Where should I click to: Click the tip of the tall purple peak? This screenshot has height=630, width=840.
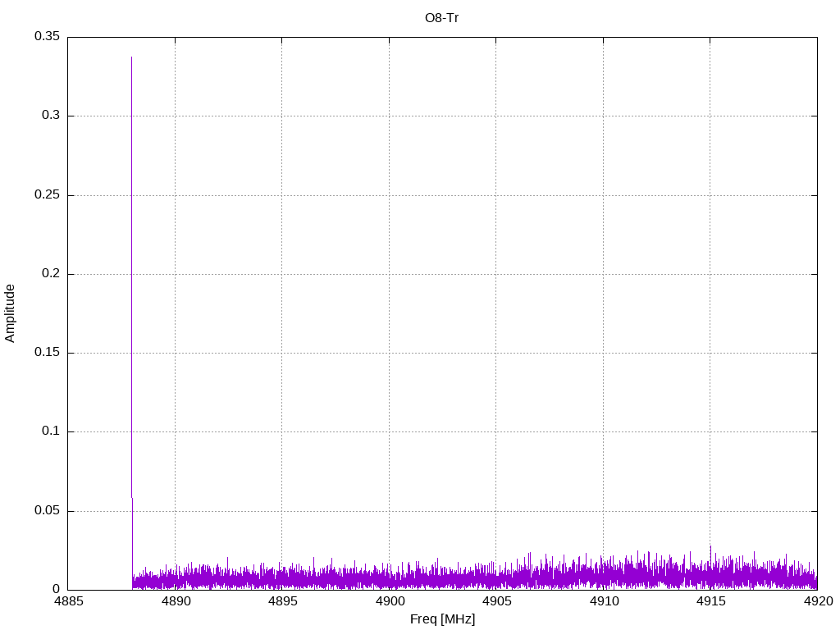click(131, 57)
